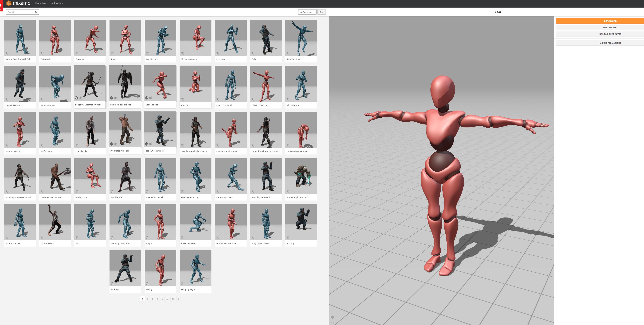Select the Standing Cover Turn thumbnail

point(125,222)
